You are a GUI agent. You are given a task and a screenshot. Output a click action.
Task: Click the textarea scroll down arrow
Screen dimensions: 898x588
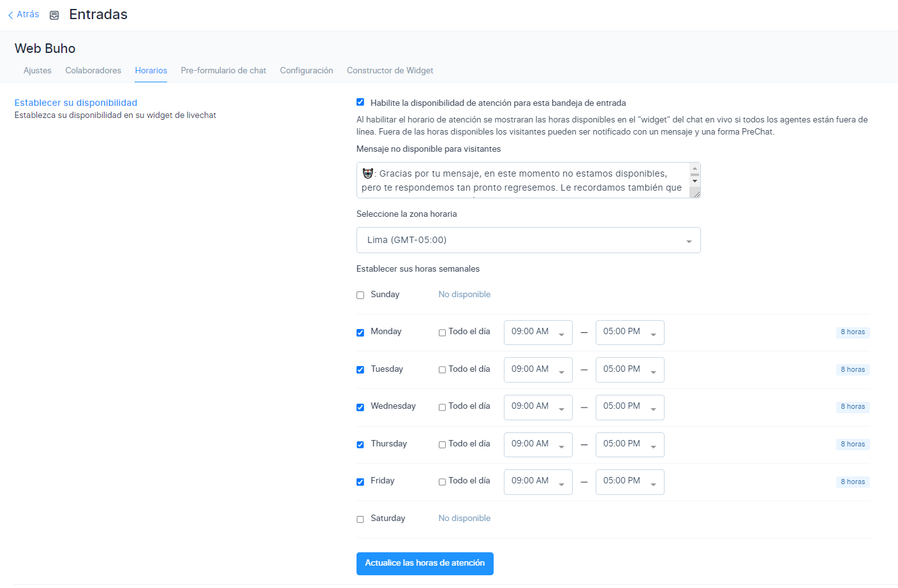[x=695, y=181]
